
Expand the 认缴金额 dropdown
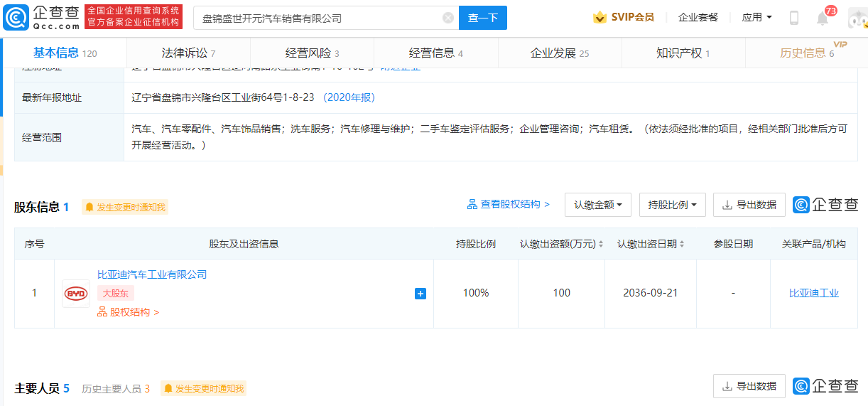tap(598, 205)
